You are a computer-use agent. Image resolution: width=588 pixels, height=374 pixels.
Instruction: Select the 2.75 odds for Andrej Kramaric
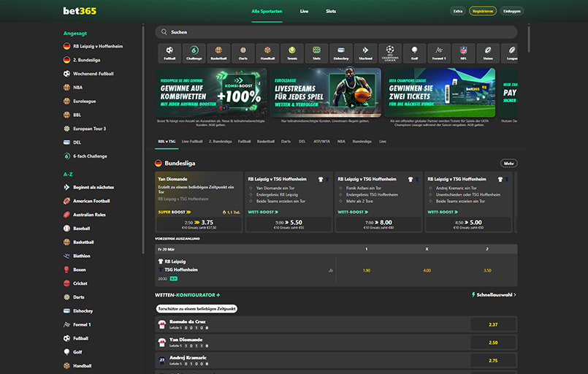493,361
